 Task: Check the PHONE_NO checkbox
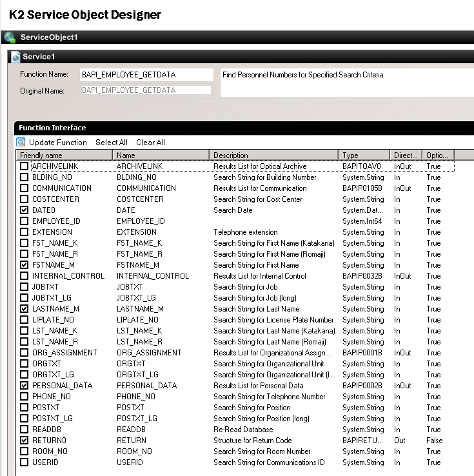click(x=25, y=397)
